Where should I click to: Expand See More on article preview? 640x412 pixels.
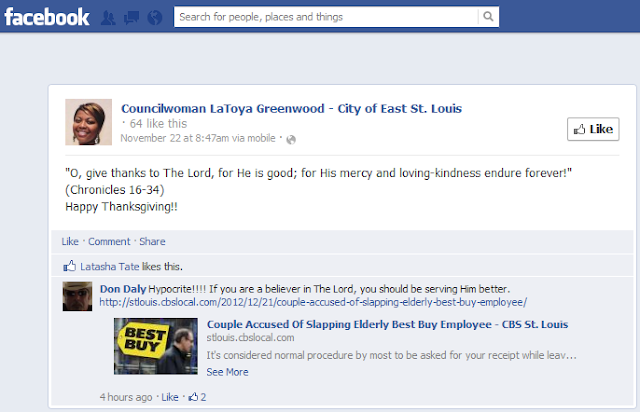tap(227, 372)
